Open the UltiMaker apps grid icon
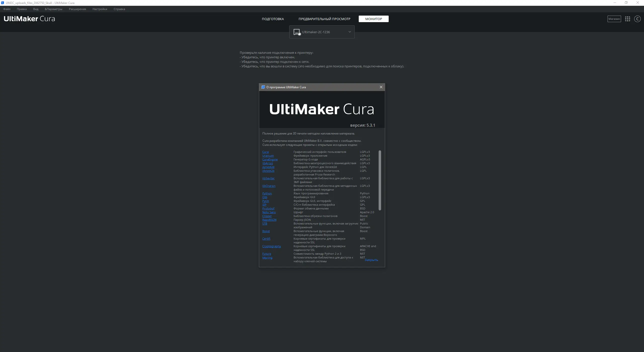The height and width of the screenshot is (352, 644). (628, 19)
